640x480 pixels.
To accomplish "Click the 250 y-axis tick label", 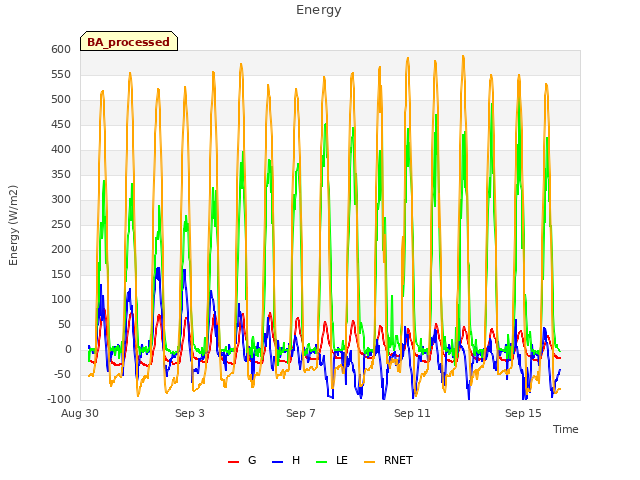I will click(x=61, y=224).
